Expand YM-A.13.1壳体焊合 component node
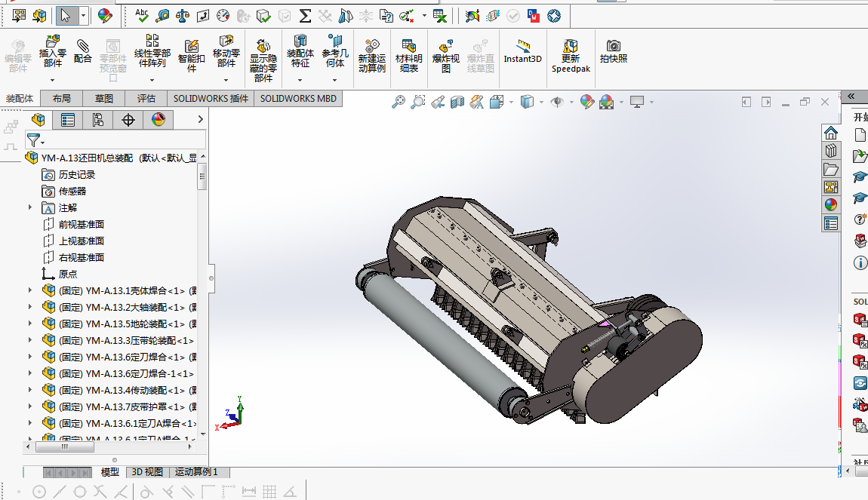Viewport: 868px width, 500px height. click(30, 290)
